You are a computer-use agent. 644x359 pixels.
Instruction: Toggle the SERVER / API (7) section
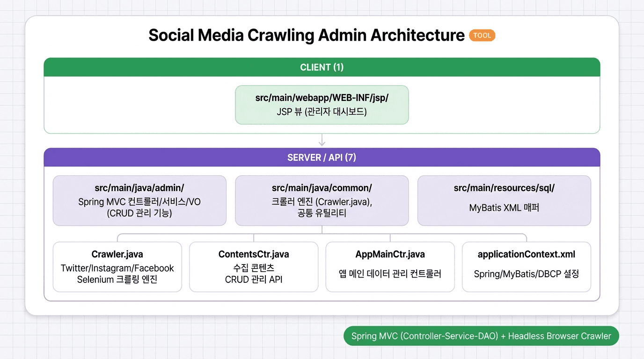322,157
